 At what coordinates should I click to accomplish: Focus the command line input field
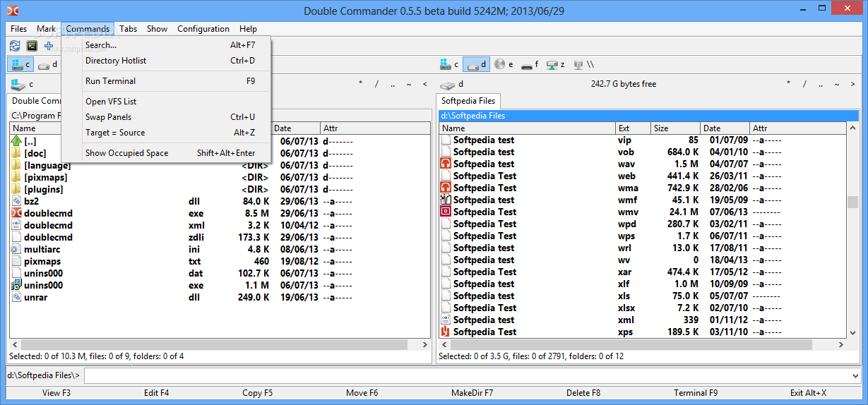tap(468, 375)
